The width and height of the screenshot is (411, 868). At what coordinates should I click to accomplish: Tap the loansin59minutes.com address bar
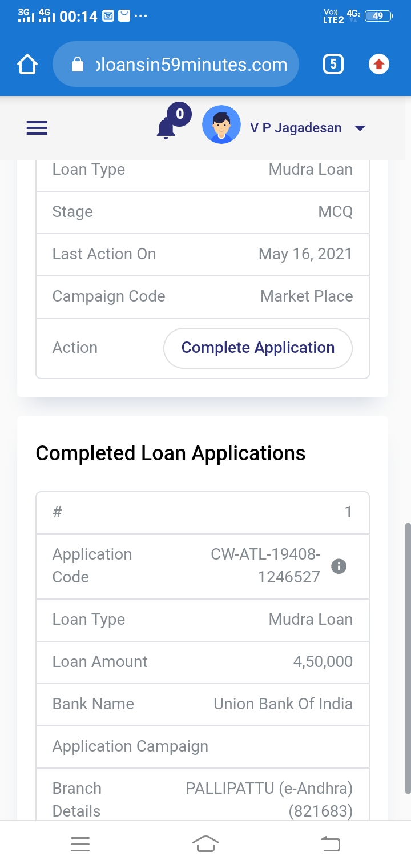point(191,65)
